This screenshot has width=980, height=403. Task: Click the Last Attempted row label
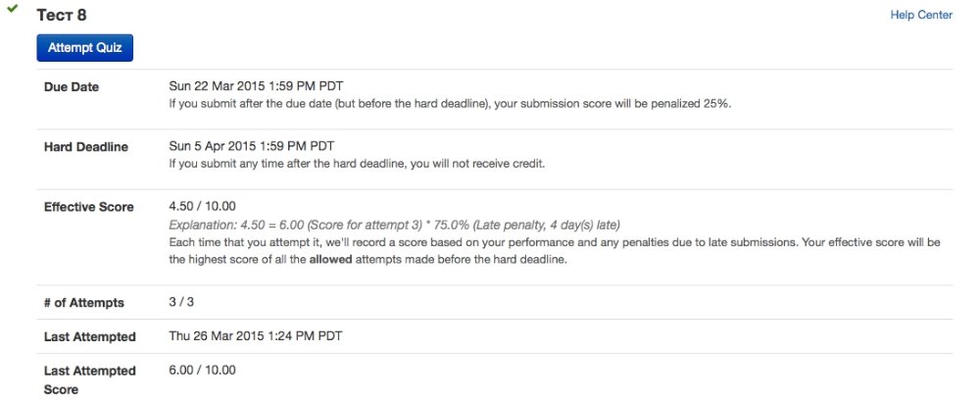[89, 336]
